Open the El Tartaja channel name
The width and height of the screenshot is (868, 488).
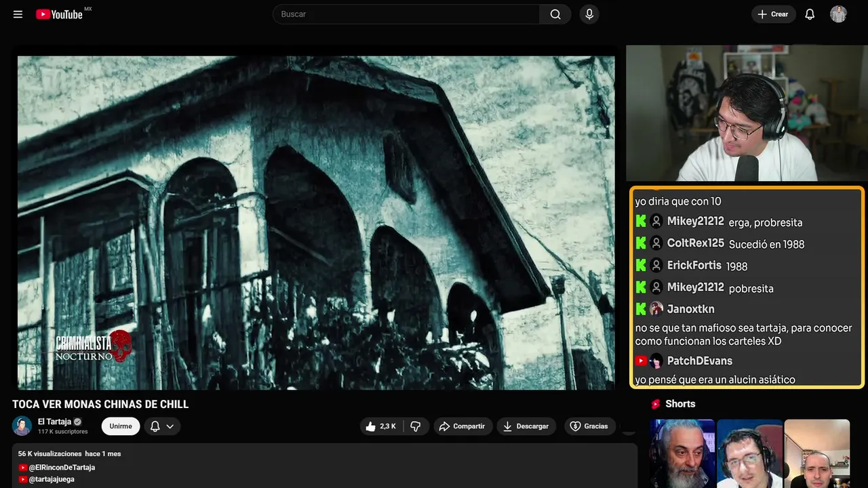coord(54,422)
